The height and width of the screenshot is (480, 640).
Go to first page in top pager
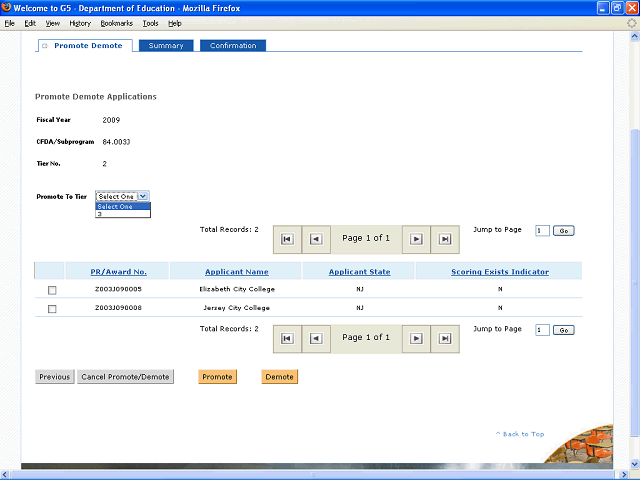click(287, 239)
